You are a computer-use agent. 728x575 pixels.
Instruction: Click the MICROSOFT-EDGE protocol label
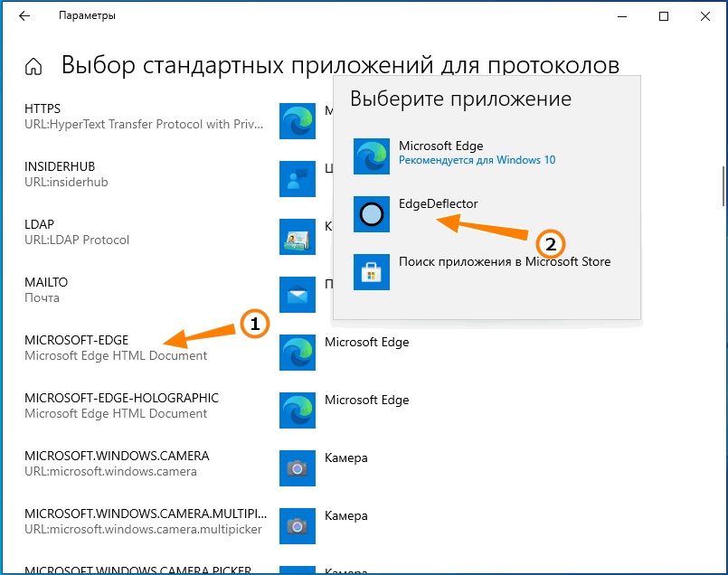pyautogui.click(x=76, y=340)
